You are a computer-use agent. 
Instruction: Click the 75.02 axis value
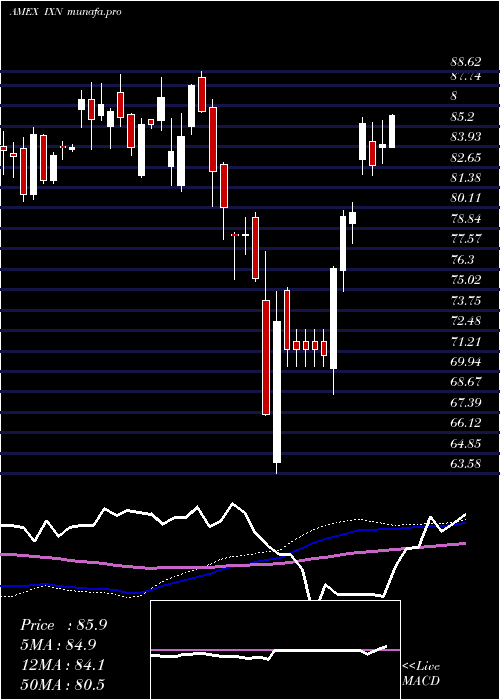466,280
